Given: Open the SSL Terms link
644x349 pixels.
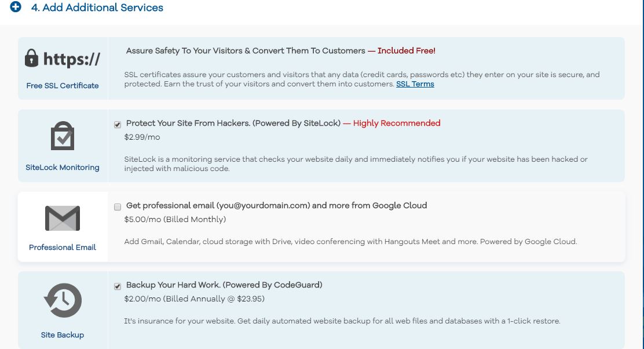Looking at the screenshot, I should click(415, 84).
